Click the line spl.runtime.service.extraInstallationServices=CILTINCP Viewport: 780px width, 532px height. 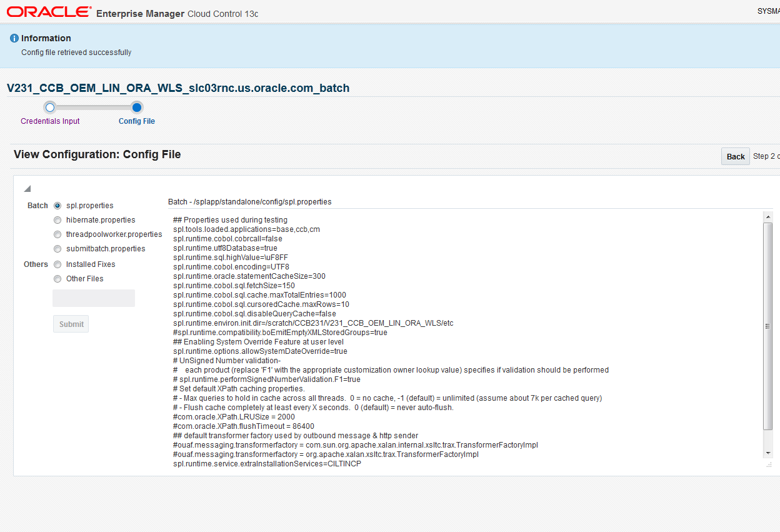(x=267, y=464)
